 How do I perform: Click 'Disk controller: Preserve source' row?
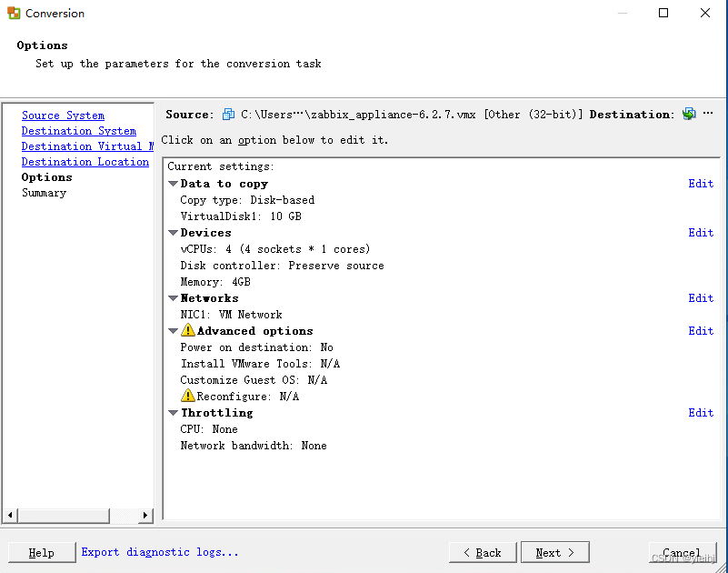pyautogui.click(x=282, y=266)
